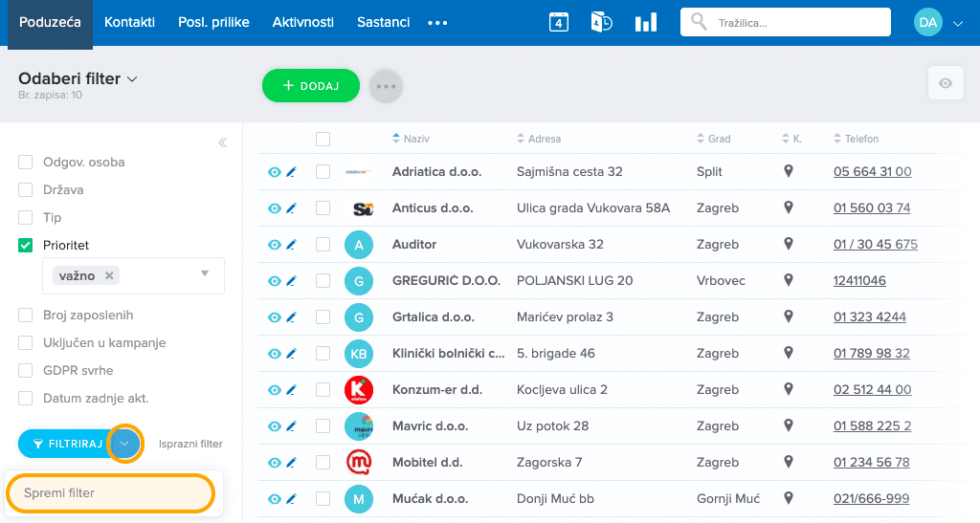This screenshot has height=523, width=980.
Task: Open the Aktivnosti tab
Action: (303, 22)
